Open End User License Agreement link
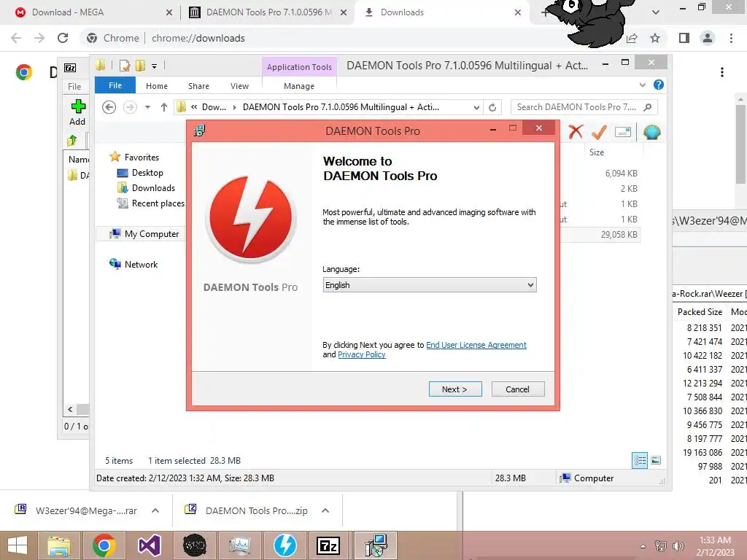This screenshot has height=560, width=747. pos(476,345)
